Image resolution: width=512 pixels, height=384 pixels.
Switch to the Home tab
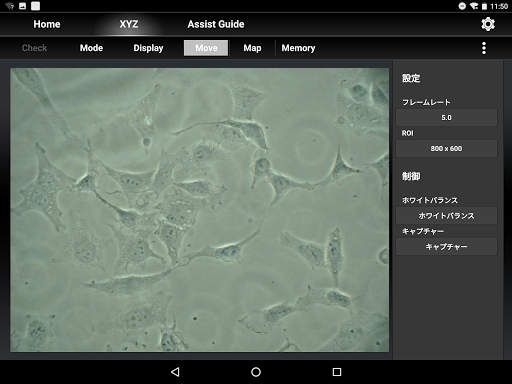(47, 24)
